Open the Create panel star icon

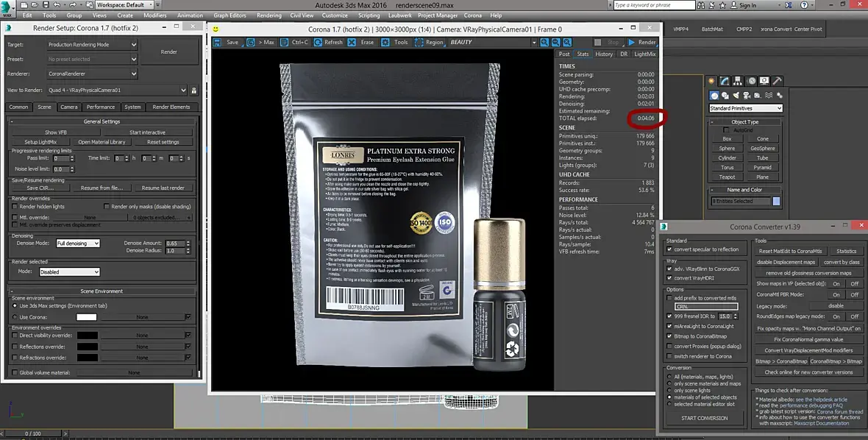pos(711,82)
